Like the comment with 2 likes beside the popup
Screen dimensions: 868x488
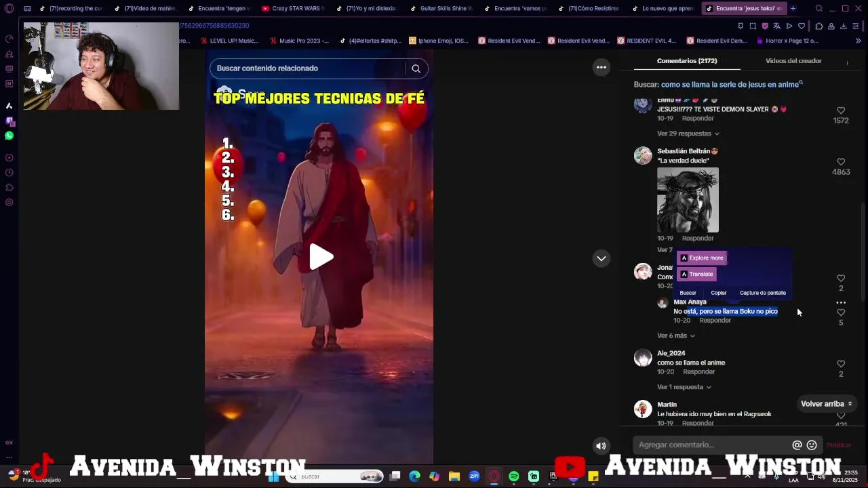[841, 278]
